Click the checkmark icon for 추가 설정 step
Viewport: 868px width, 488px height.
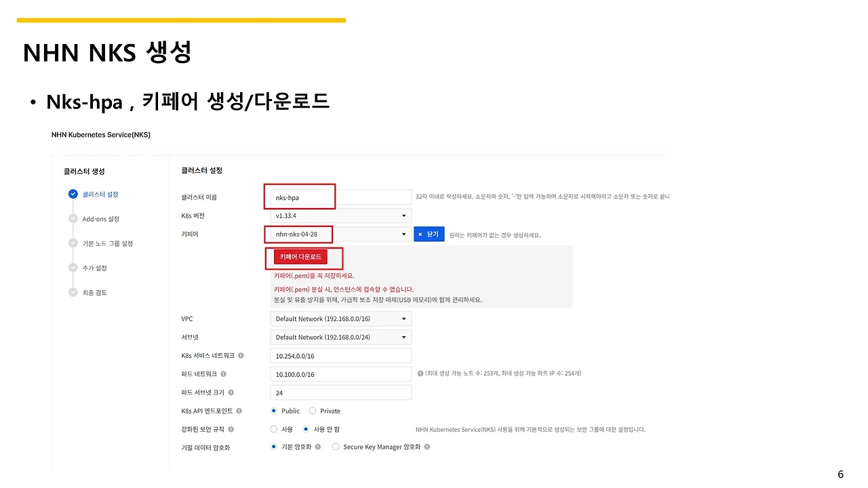pos(73,268)
